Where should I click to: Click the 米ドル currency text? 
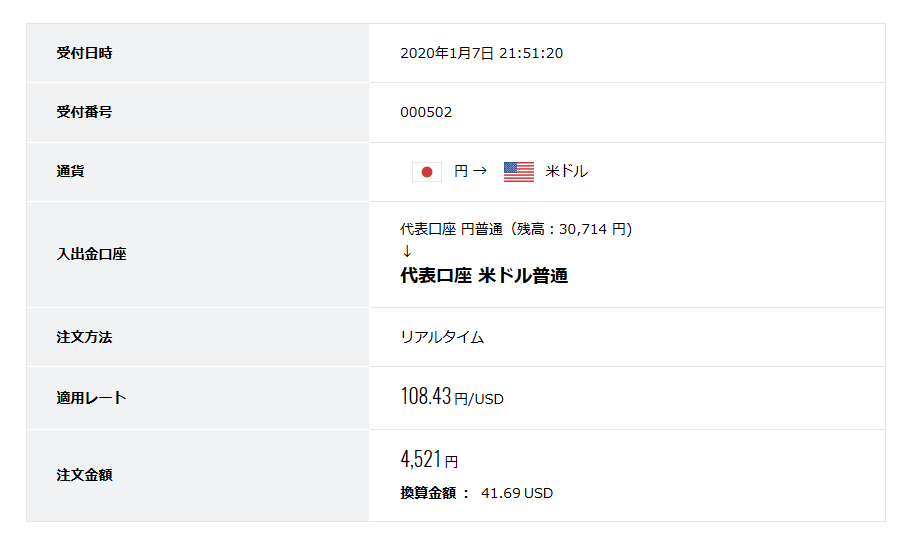tap(567, 172)
